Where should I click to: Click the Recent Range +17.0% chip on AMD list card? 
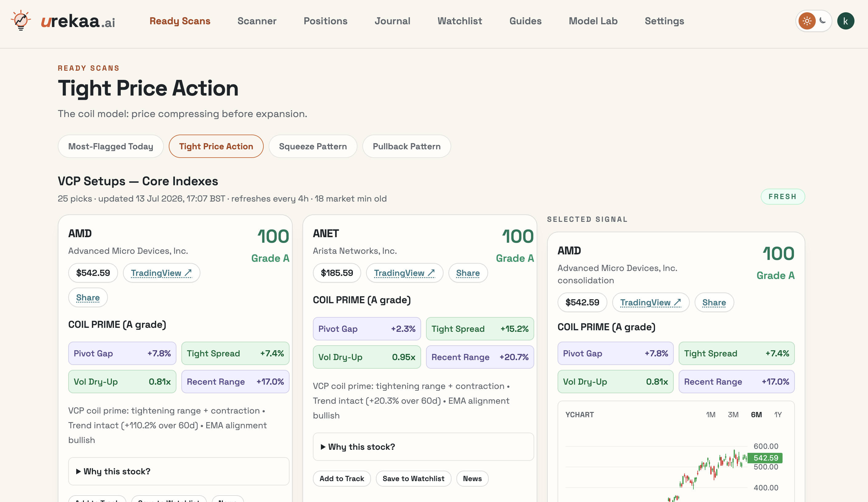point(235,382)
